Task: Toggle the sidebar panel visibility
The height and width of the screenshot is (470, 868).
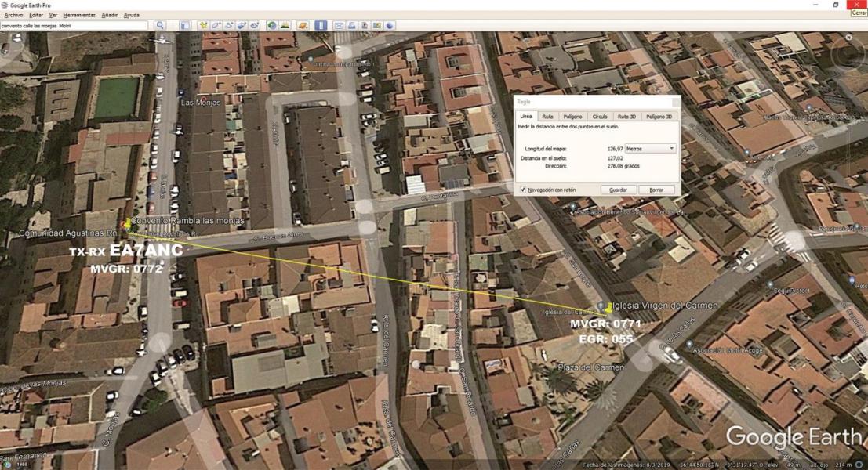Action: [x=186, y=25]
